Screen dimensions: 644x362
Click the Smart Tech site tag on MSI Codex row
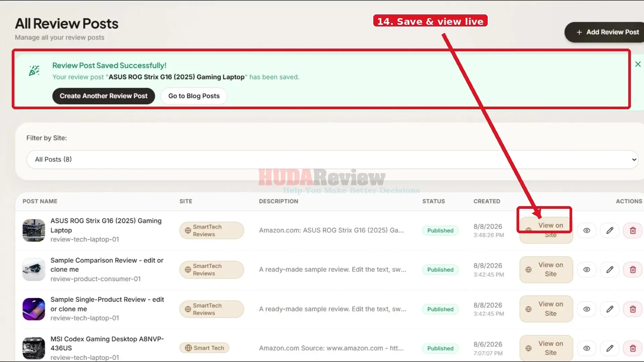click(204, 348)
